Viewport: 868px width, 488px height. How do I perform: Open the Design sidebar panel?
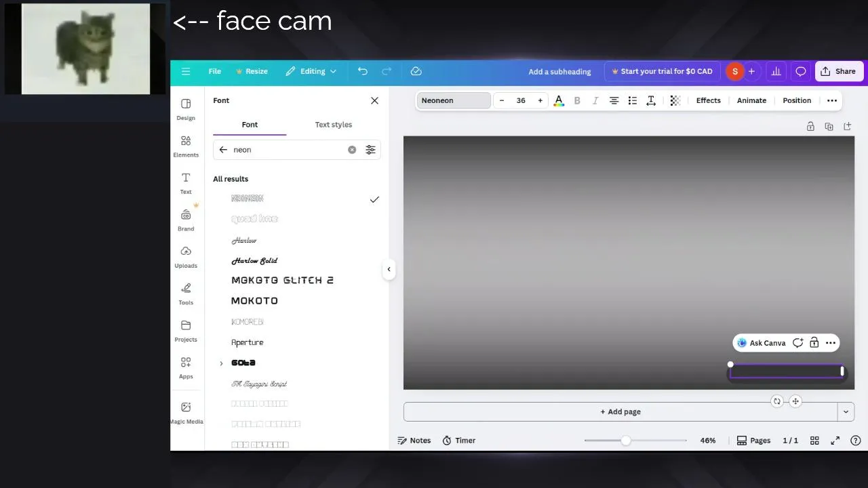coord(186,108)
